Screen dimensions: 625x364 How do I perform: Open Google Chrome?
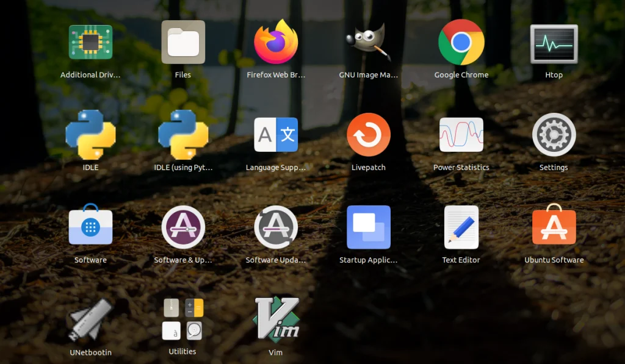tap(461, 43)
